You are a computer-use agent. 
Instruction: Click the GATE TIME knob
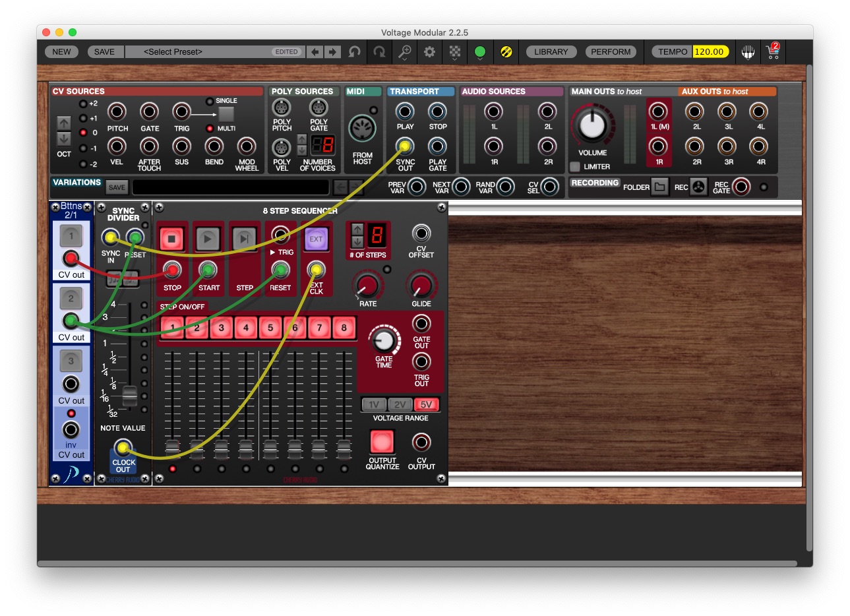click(x=384, y=341)
